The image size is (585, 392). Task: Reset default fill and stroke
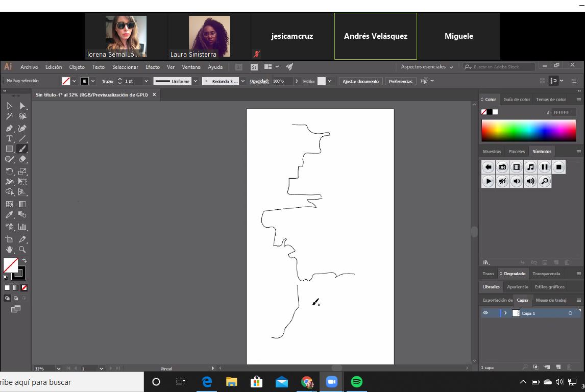pos(6,278)
